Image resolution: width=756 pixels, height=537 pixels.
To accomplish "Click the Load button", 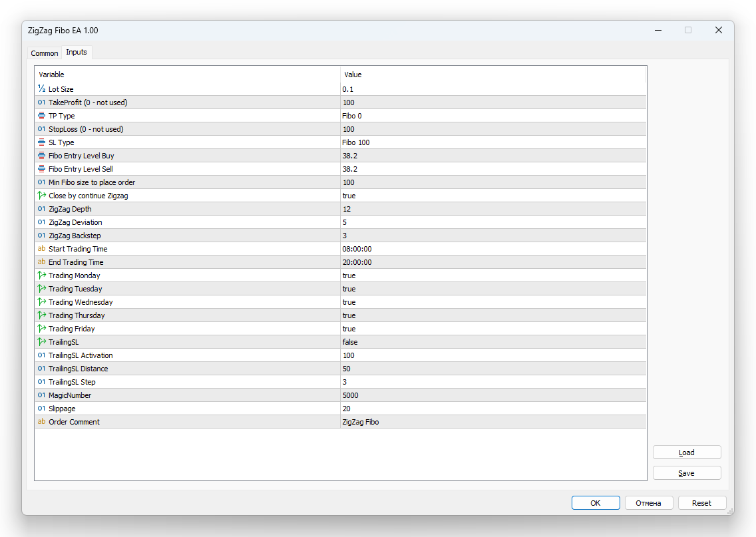I will click(x=686, y=452).
